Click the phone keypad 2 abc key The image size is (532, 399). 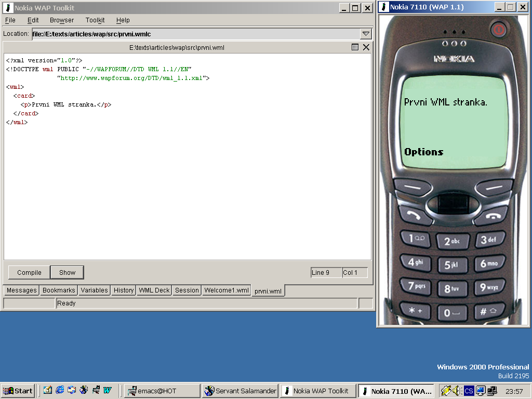coord(453,241)
